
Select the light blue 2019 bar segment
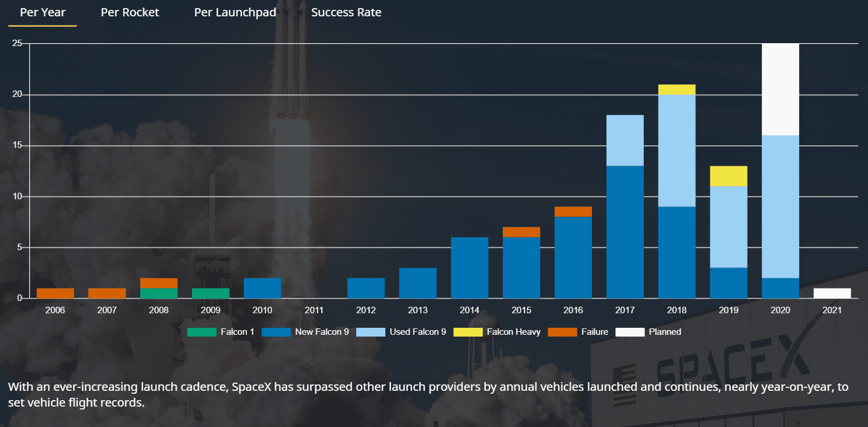(x=728, y=227)
